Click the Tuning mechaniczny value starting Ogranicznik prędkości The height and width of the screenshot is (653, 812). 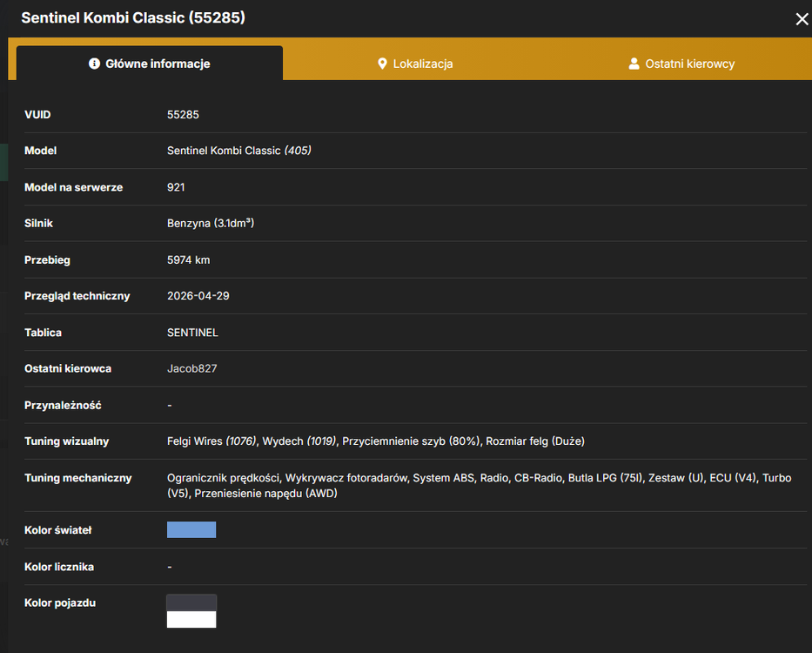tap(479, 485)
